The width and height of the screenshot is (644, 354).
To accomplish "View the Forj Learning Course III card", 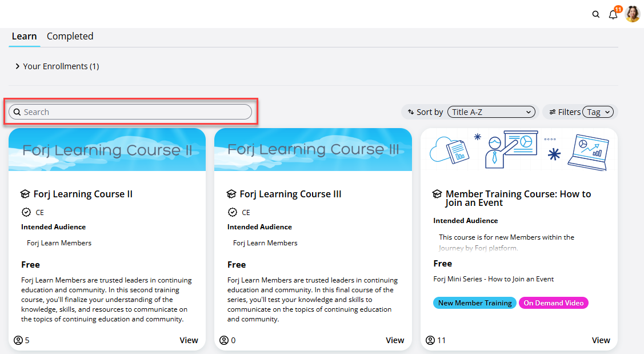I will tap(395, 340).
